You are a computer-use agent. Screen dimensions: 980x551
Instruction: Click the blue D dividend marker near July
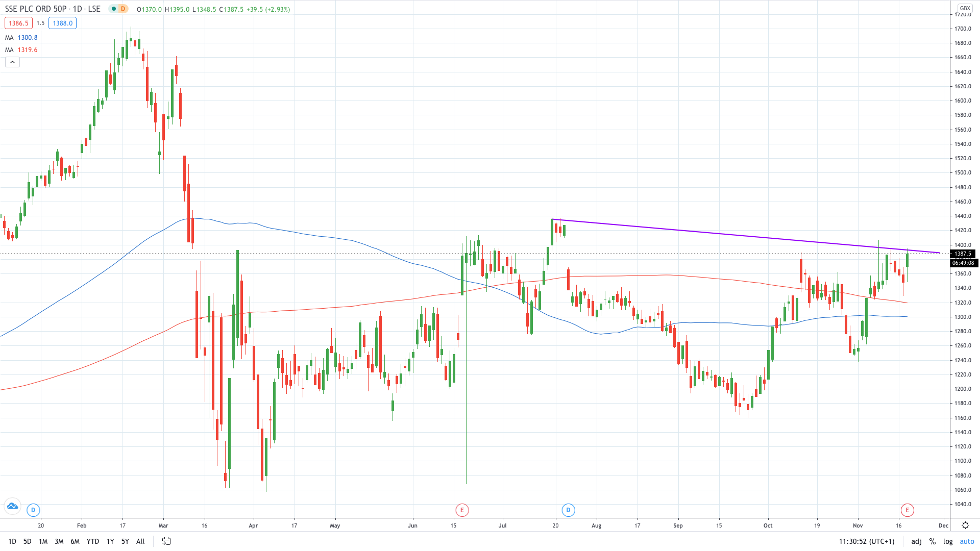[568, 510]
